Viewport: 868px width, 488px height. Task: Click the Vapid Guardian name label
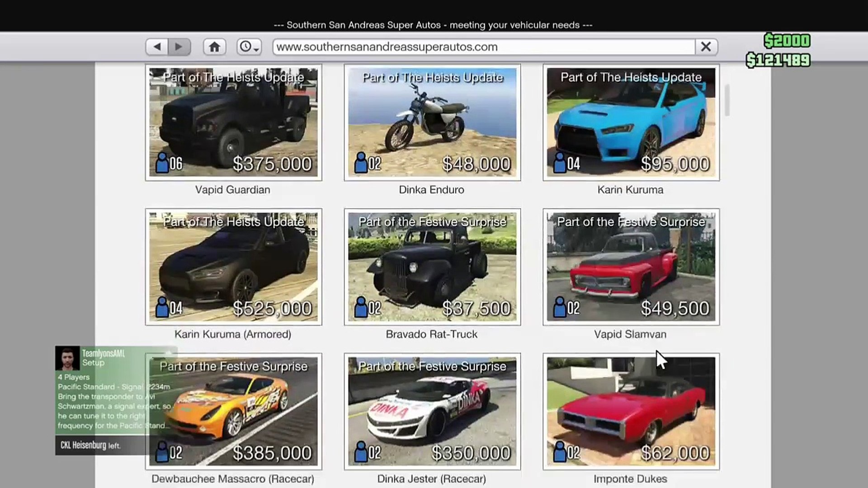coord(232,190)
